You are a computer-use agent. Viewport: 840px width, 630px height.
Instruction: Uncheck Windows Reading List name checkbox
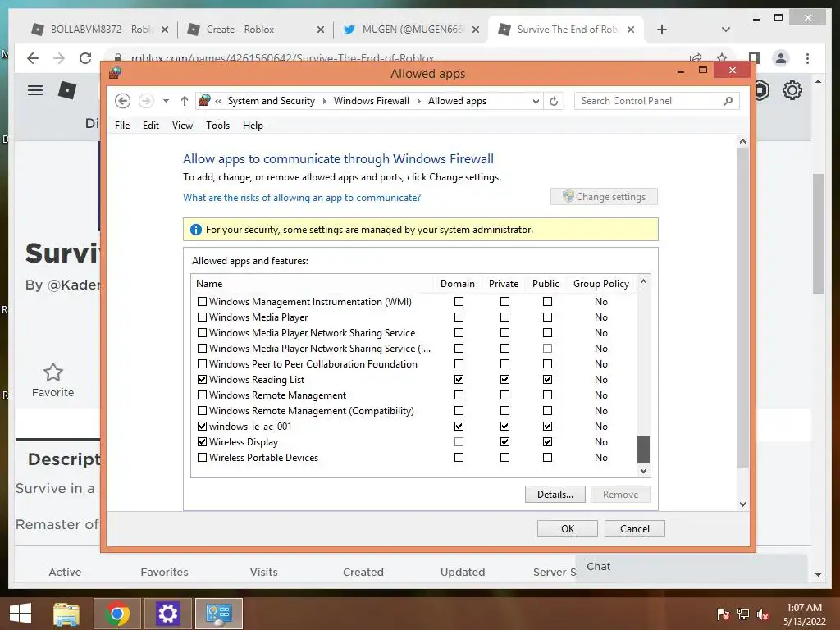202,379
